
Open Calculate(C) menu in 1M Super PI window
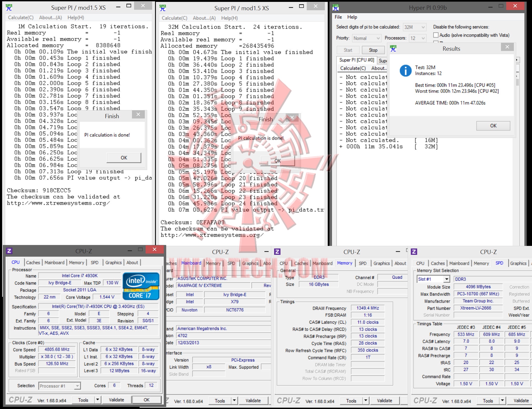[21, 18]
